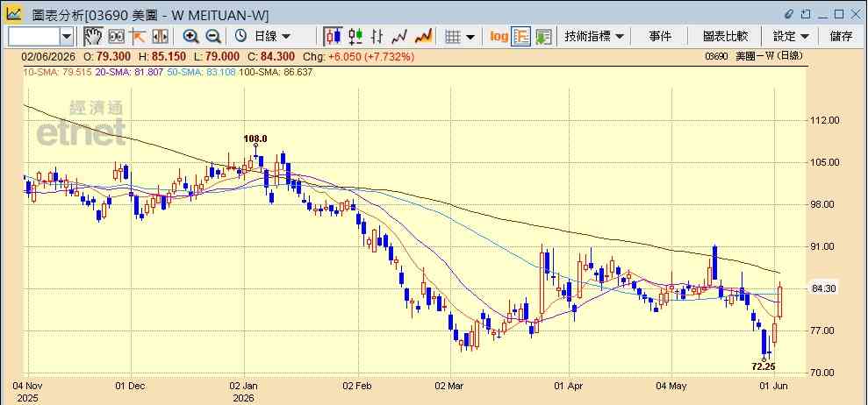Expand the stock code combo box arrow
Screen dimensions: 868x405
pos(67,37)
